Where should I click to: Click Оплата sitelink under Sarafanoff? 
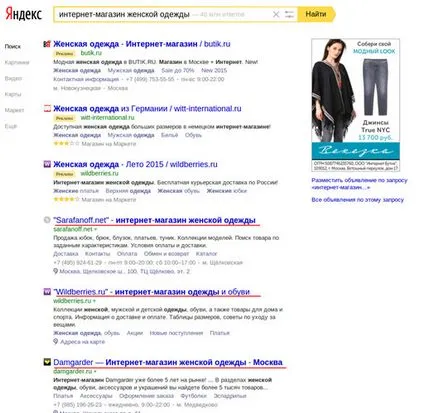point(127,254)
